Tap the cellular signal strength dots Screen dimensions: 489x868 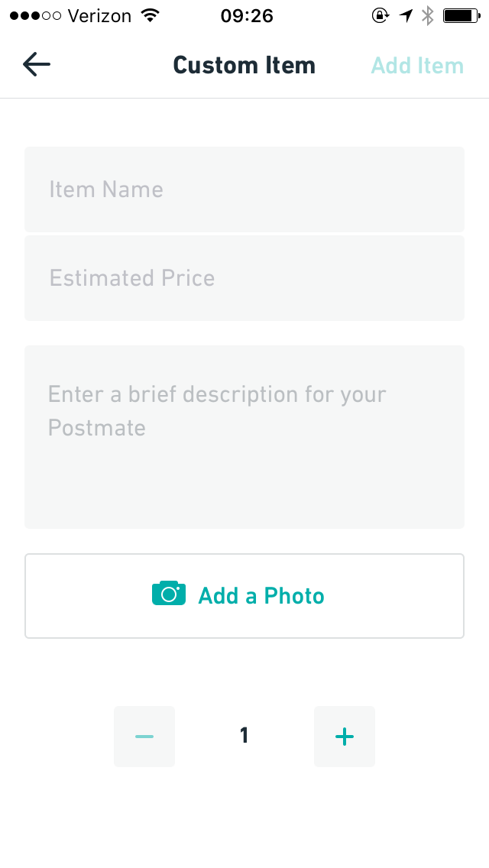(x=34, y=15)
